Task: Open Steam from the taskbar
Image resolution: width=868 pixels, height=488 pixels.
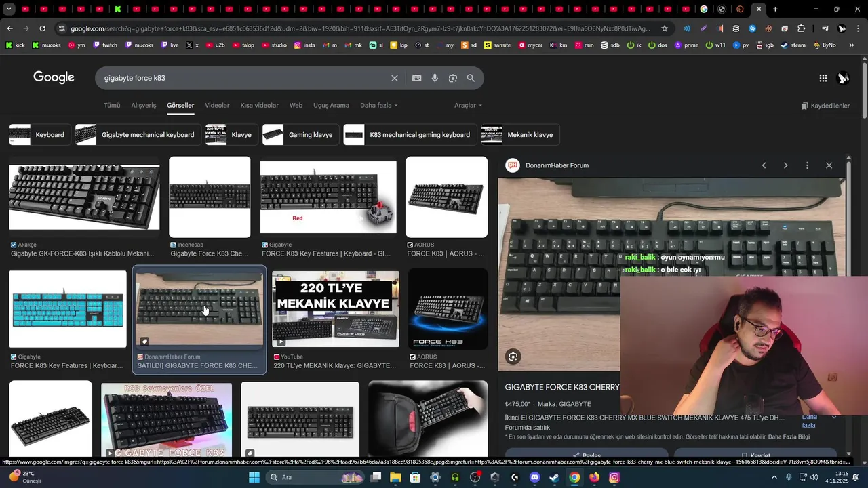Action: tap(554, 477)
